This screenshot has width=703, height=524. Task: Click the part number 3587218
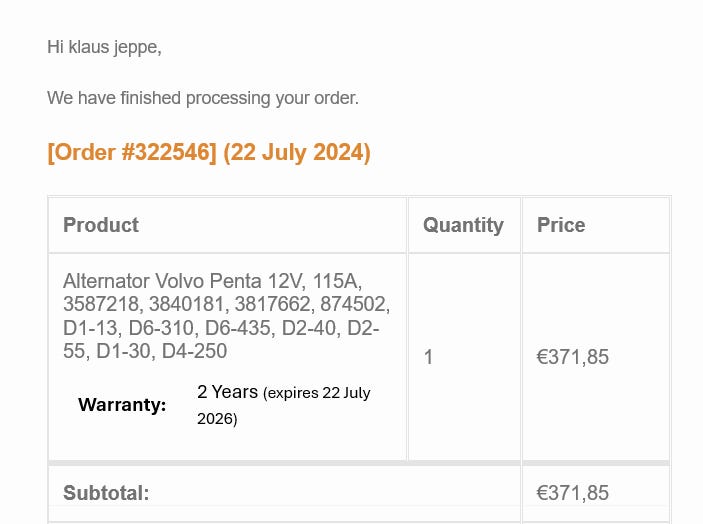tap(102, 304)
